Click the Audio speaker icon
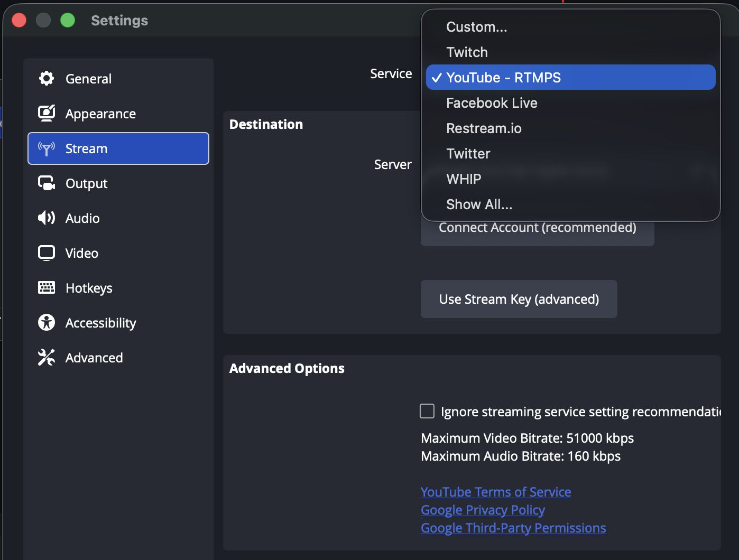This screenshot has height=560, width=739. point(47,218)
